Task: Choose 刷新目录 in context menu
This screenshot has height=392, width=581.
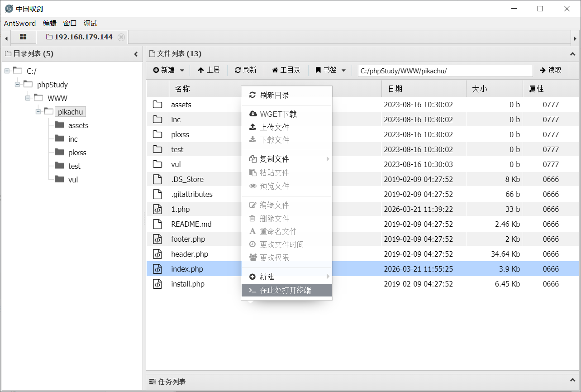Action: 287,95
